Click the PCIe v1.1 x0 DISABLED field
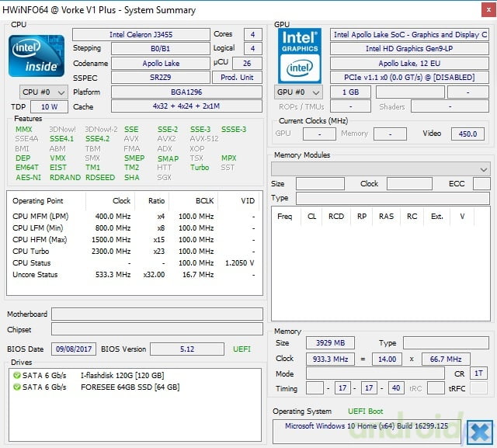 pos(409,78)
